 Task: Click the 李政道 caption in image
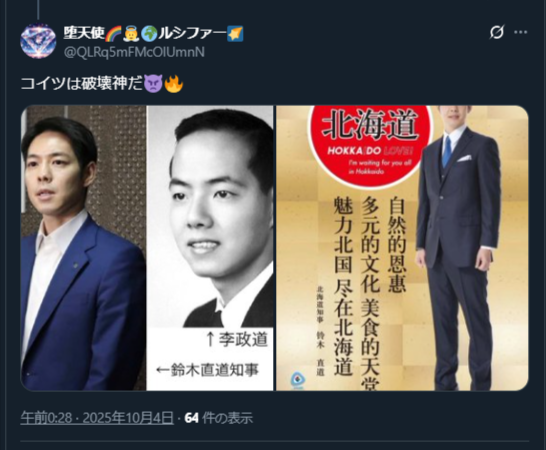click(237, 339)
